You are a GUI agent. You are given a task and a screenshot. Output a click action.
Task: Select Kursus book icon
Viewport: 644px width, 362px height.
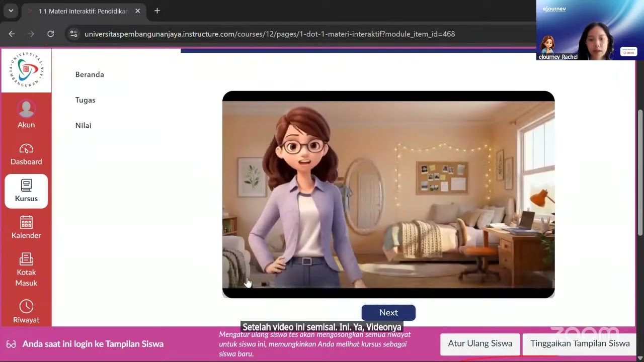[x=26, y=185]
